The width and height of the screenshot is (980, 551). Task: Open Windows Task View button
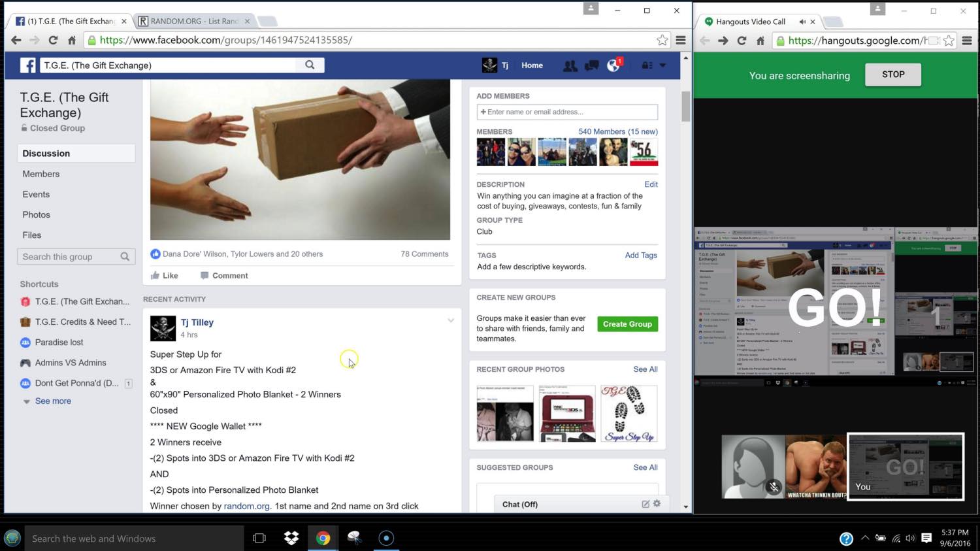coord(259,538)
